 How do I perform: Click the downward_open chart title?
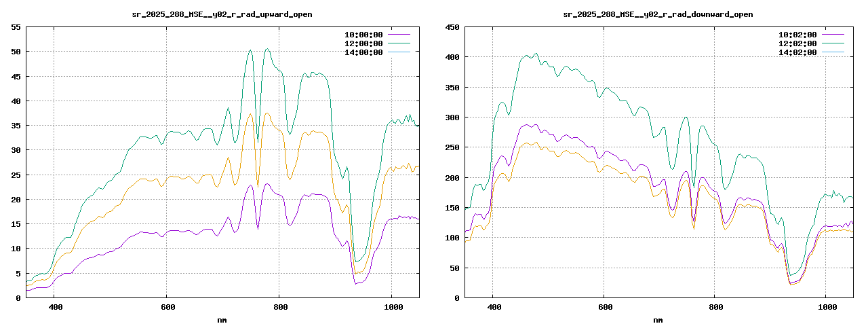658,14
